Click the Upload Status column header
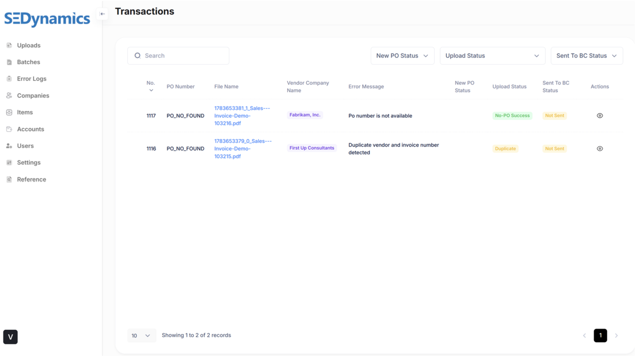Screen dimensions: 644x362 (x=509, y=86)
